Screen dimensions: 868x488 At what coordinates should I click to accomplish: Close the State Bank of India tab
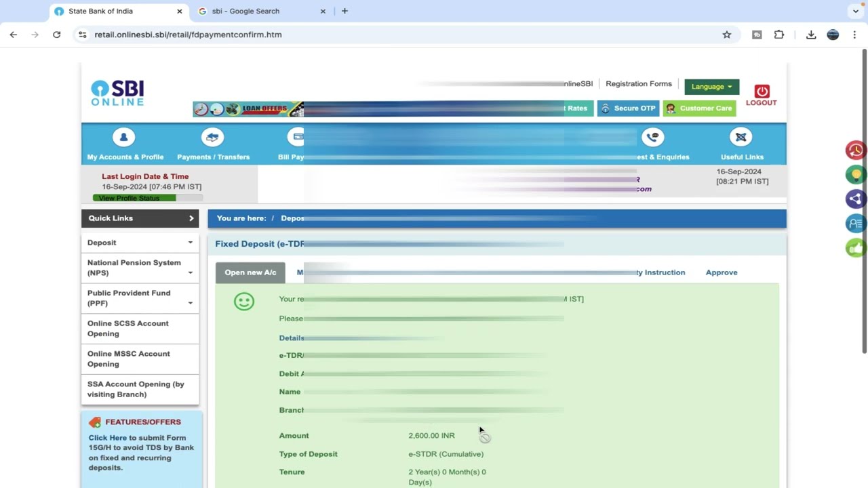pos(180,11)
